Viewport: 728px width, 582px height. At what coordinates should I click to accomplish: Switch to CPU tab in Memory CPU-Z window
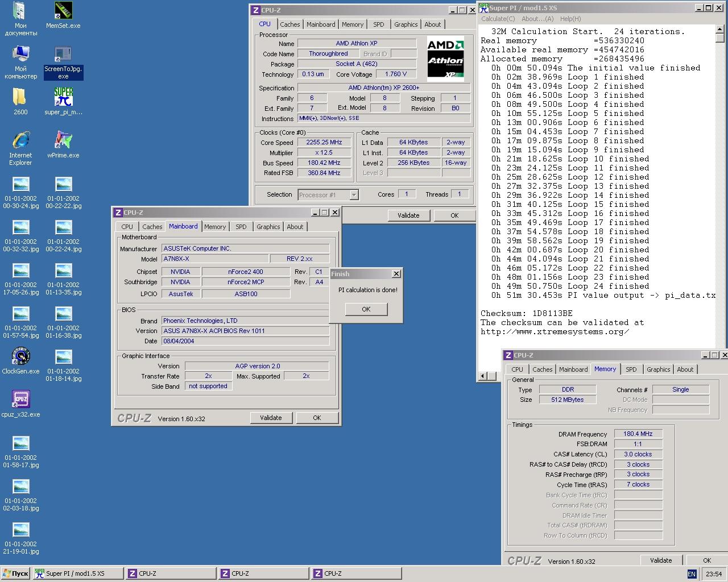click(x=518, y=369)
